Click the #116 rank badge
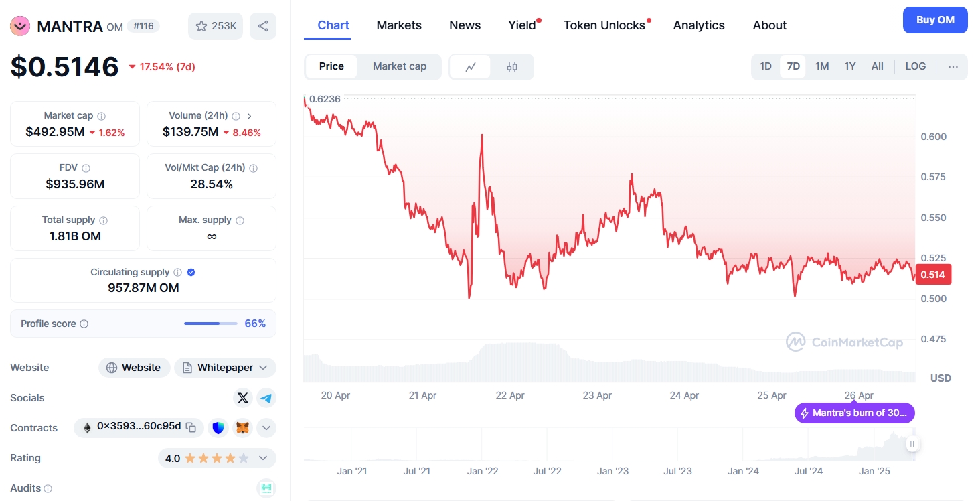Screen dimensions: 980x501 point(143,26)
